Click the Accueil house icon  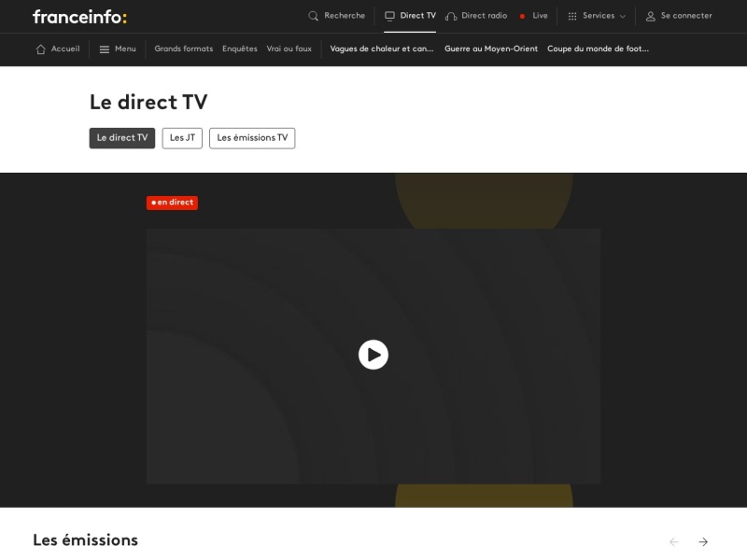(40, 49)
